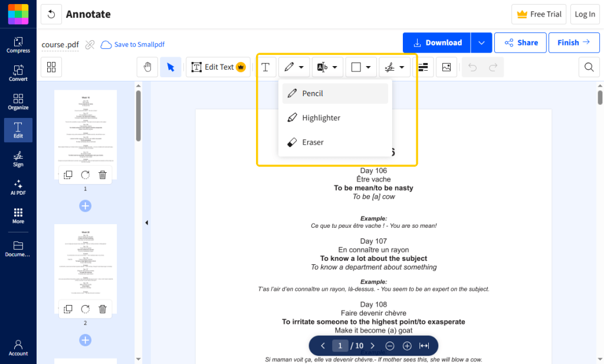
Task: Delete page 1 with trash icon
Action: 103,175
